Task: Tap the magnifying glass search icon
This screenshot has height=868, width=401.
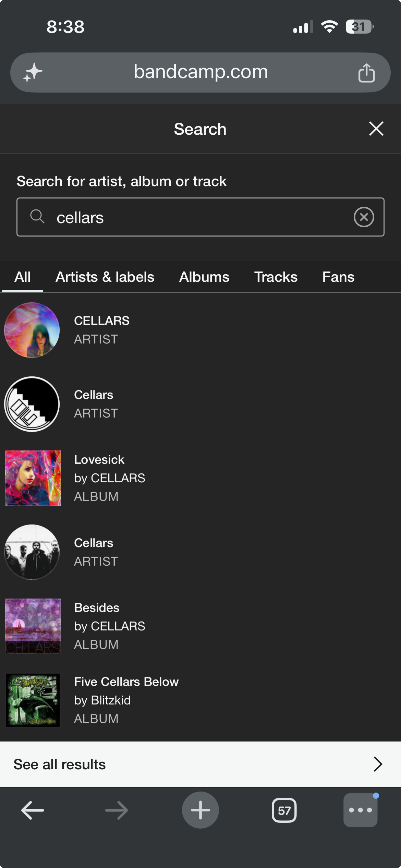Action: 37,217
